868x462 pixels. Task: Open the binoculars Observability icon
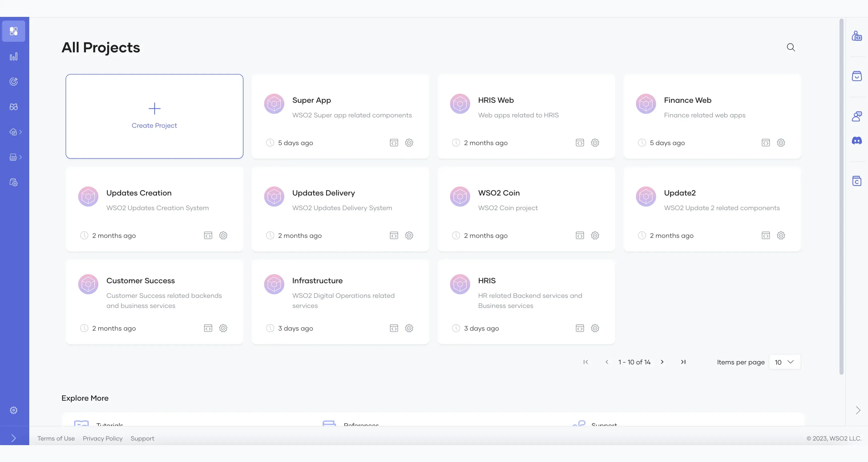click(x=14, y=106)
